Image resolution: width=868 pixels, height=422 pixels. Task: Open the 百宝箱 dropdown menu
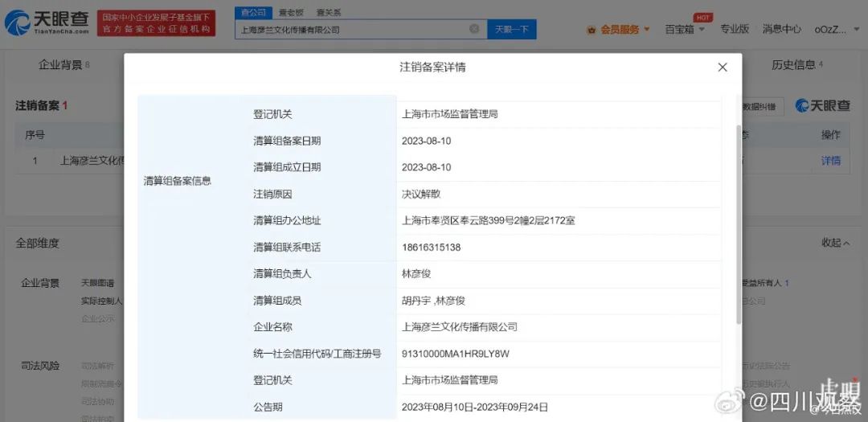tap(684, 30)
